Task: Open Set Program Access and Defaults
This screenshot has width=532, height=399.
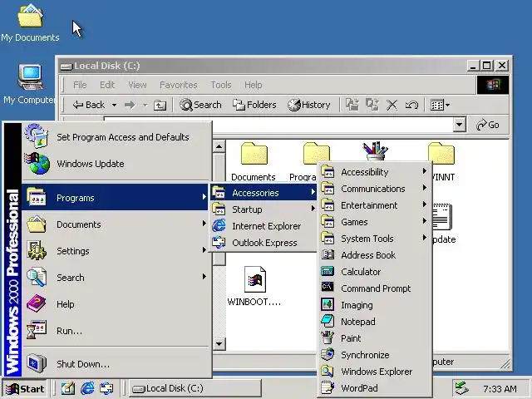Action: point(116,137)
